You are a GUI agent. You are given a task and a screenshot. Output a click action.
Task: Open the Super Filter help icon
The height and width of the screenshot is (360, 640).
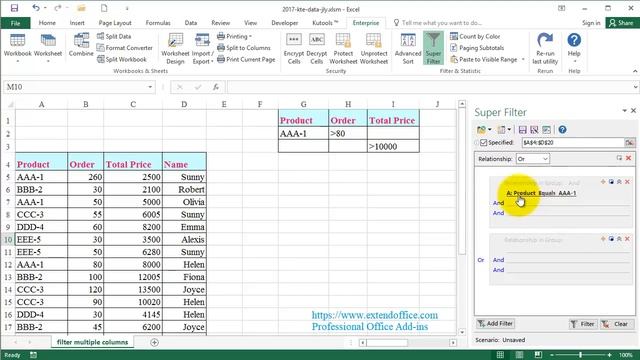pos(562,130)
